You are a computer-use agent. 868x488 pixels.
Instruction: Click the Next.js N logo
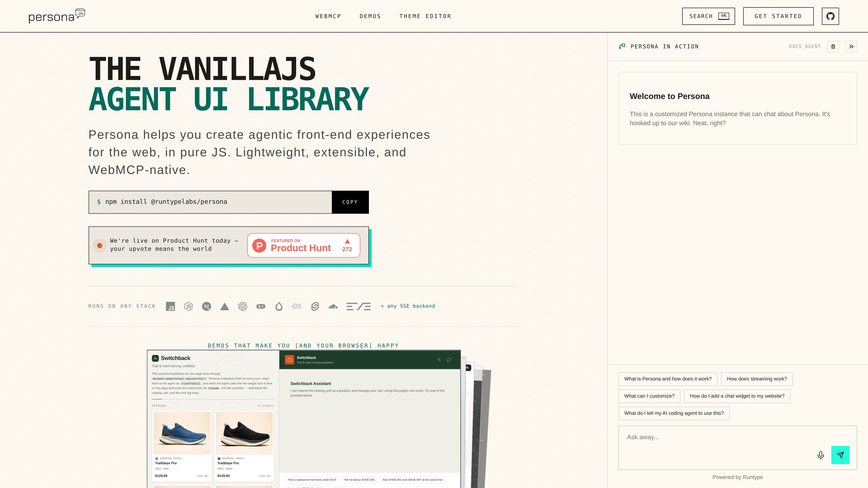point(207,307)
